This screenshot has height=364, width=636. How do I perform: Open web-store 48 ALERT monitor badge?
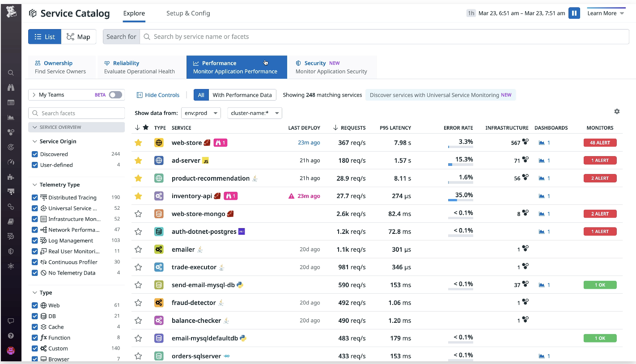[x=600, y=143]
